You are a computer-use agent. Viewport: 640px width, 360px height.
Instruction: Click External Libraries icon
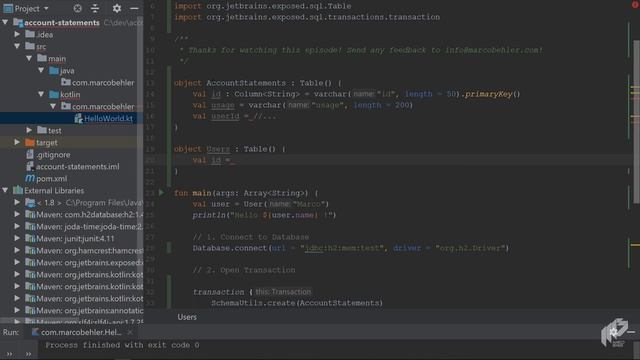point(18,190)
